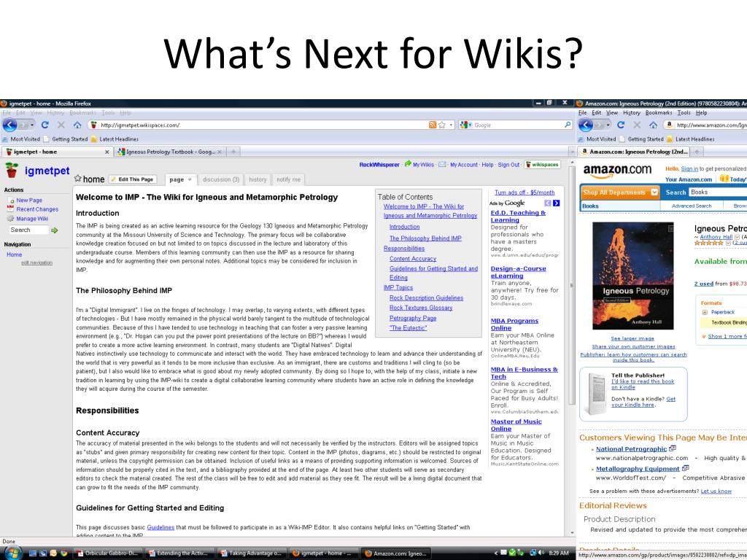Click the igmetpet potted-plant logo
This screenshot has width=747, height=560.
(12, 170)
